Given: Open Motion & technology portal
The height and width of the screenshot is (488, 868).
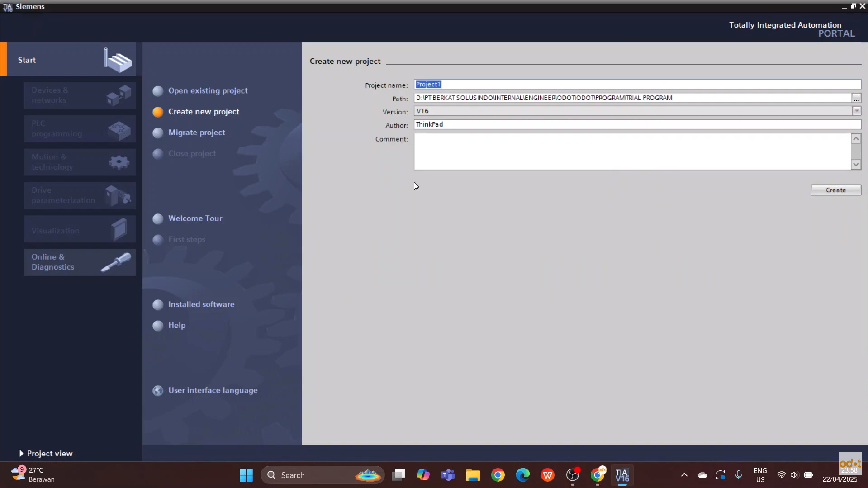Looking at the screenshot, I should pyautogui.click(x=80, y=162).
